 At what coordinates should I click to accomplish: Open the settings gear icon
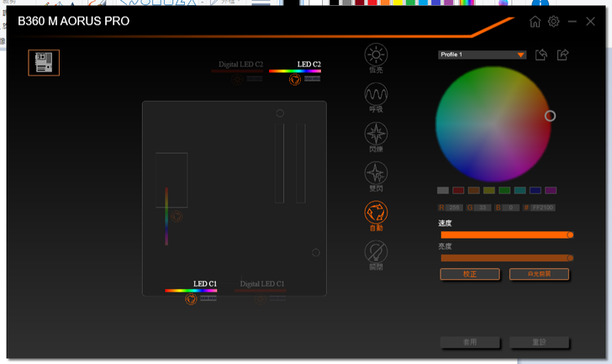point(553,22)
